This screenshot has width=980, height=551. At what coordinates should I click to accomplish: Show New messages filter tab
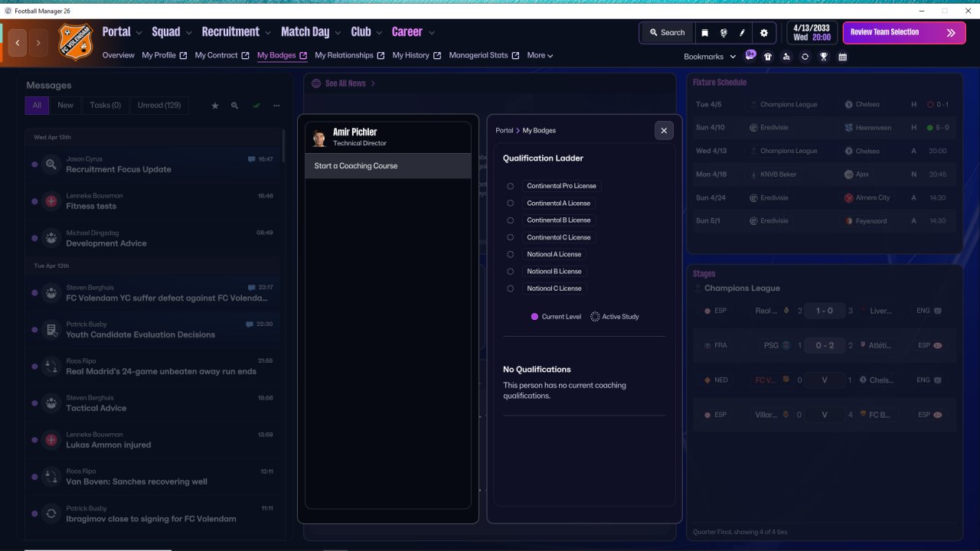coord(66,106)
